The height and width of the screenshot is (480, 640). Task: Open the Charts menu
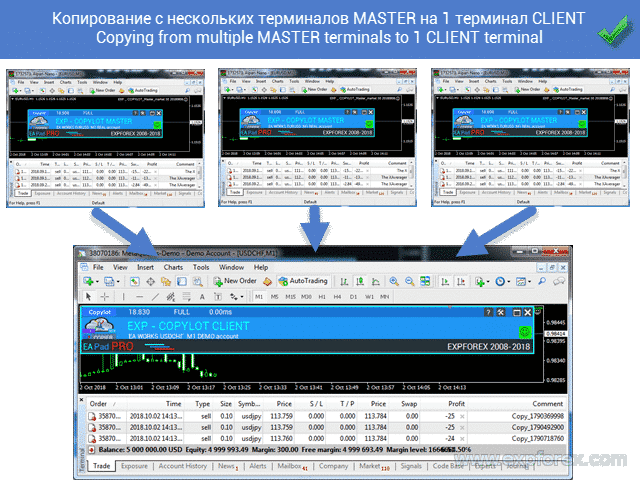(x=173, y=267)
